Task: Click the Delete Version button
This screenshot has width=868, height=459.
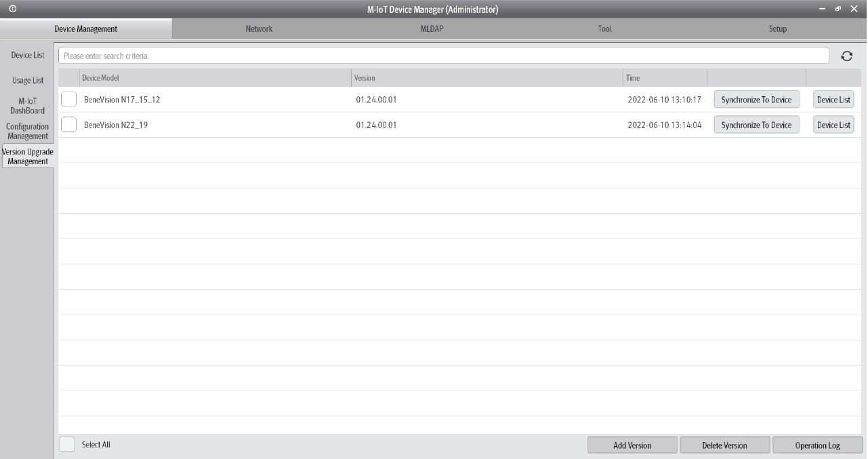Action: pos(724,445)
